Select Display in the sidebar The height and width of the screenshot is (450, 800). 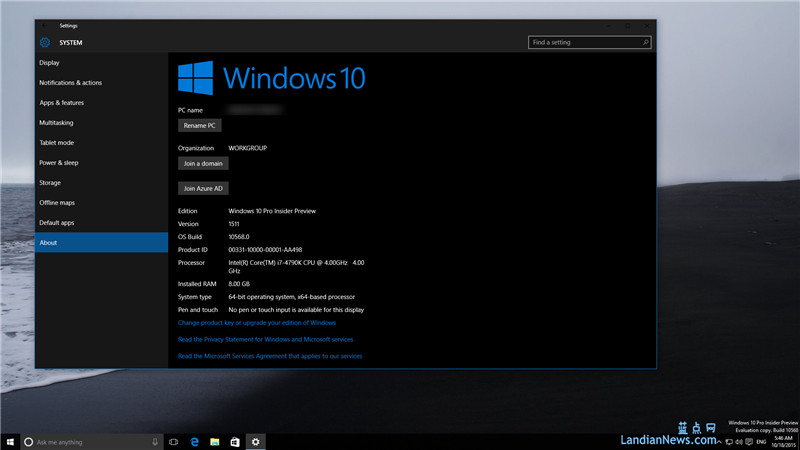click(x=102, y=63)
